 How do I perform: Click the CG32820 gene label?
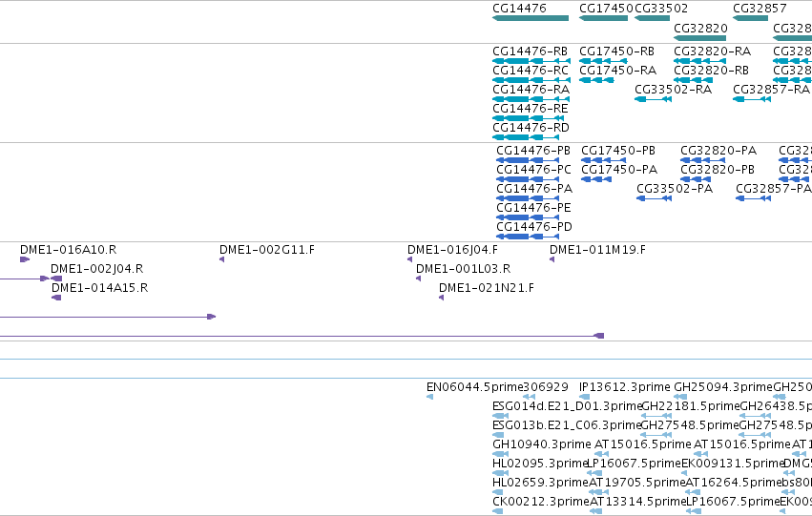pos(700,29)
